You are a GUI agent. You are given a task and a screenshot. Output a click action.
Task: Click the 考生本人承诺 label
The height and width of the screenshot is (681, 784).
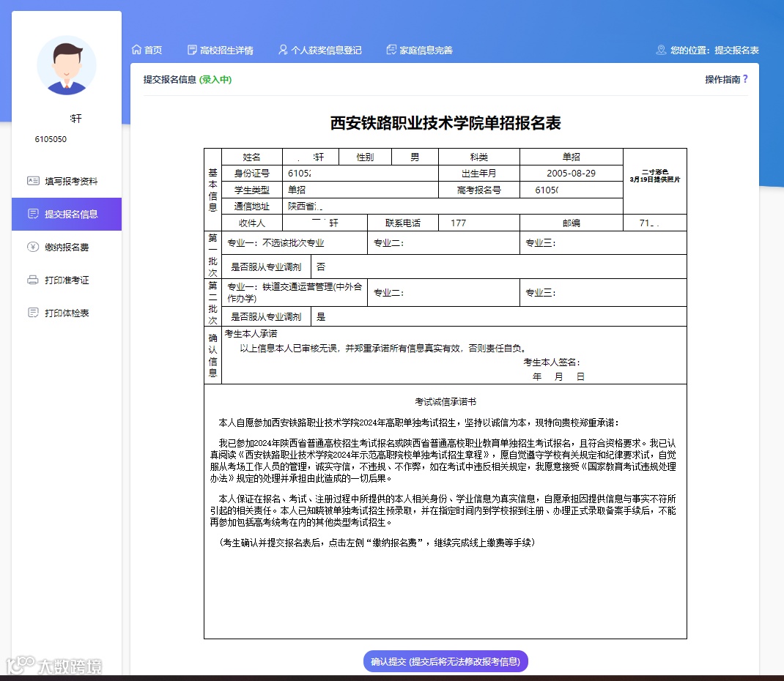(251, 333)
